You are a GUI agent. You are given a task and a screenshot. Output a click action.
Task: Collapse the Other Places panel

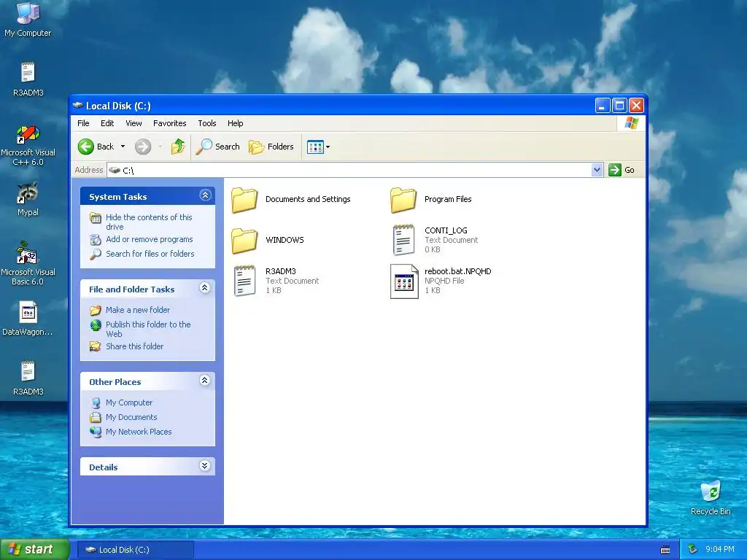[205, 380]
